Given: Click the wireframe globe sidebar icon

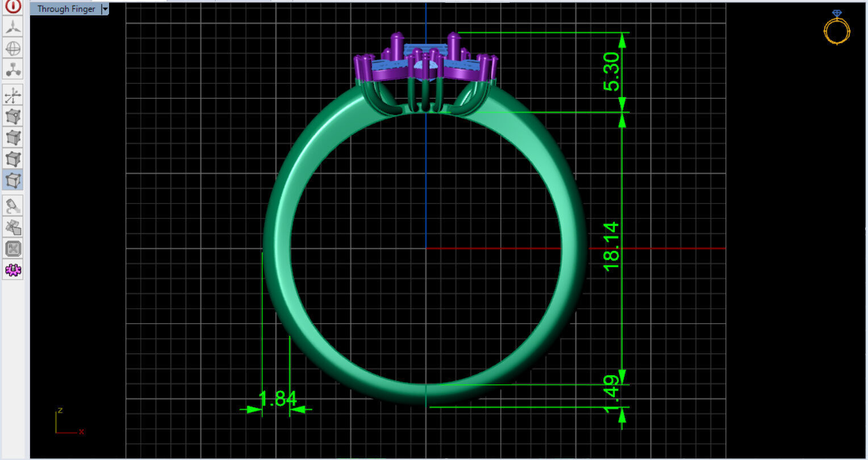Looking at the screenshot, I should (x=12, y=48).
